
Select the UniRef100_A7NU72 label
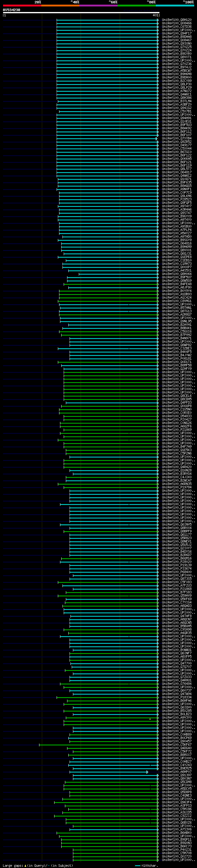(x=176, y=91)
